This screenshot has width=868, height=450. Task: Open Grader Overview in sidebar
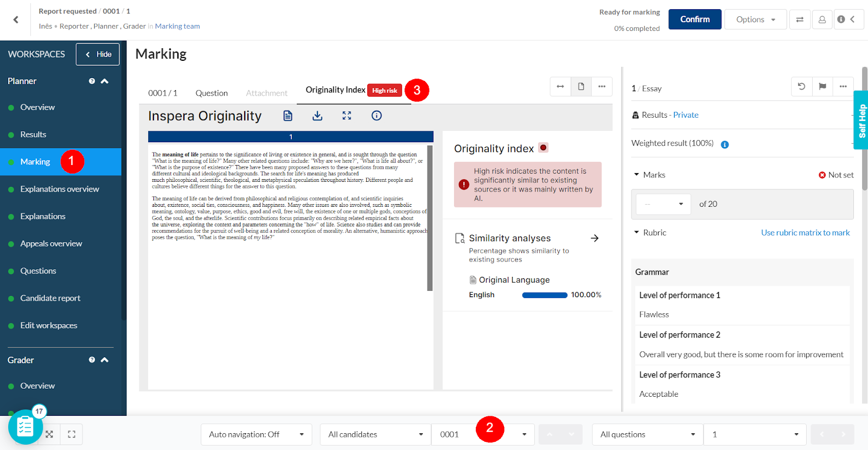(37, 386)
